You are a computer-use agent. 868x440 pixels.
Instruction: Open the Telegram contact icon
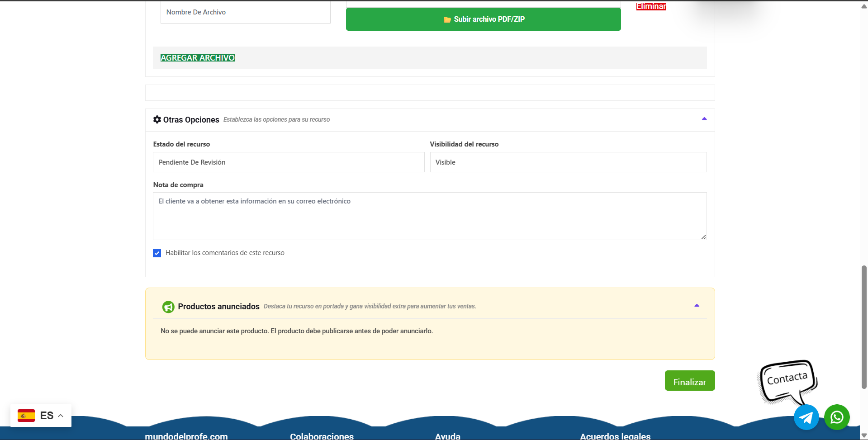point(806,417)
